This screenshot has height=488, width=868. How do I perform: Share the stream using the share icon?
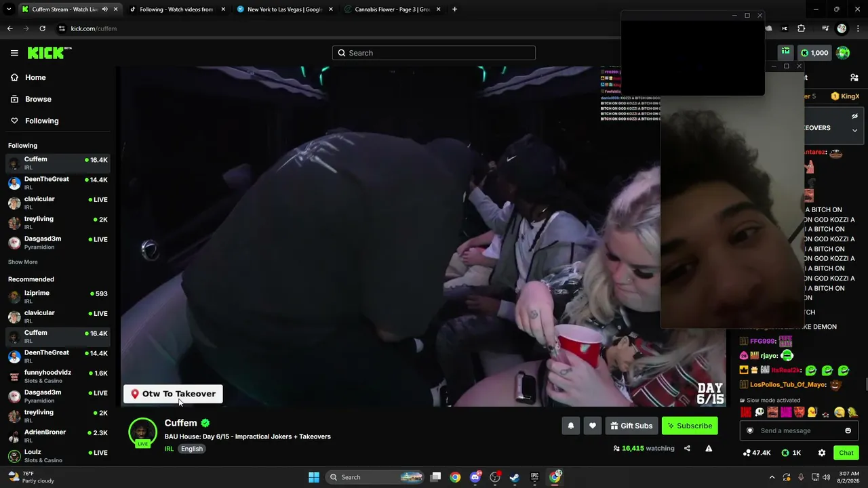coord(687,448)
